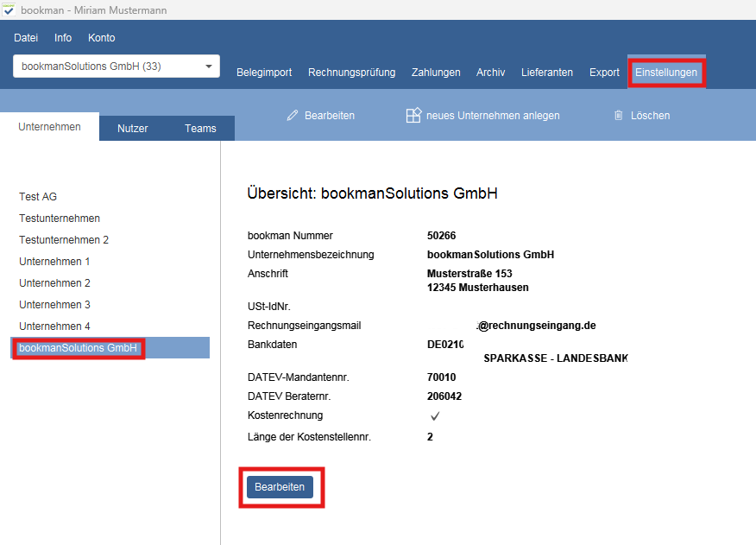Click the @rechnungseingang.de email value
This screenshot has height=545, width=756.
point(537,326)
